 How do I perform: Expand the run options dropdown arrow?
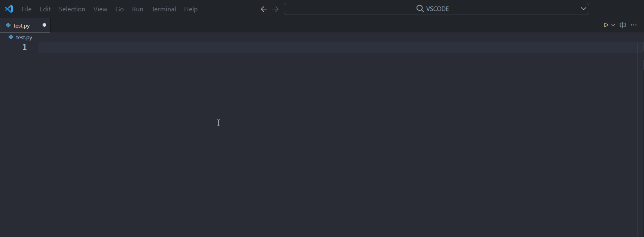tap(613, 25)
